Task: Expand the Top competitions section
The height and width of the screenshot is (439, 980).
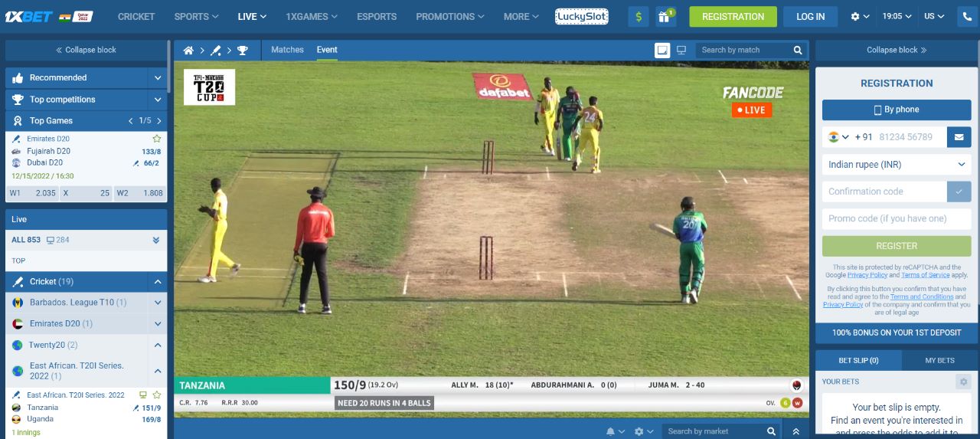Action: pyautogui.click(x=157, y=100)
